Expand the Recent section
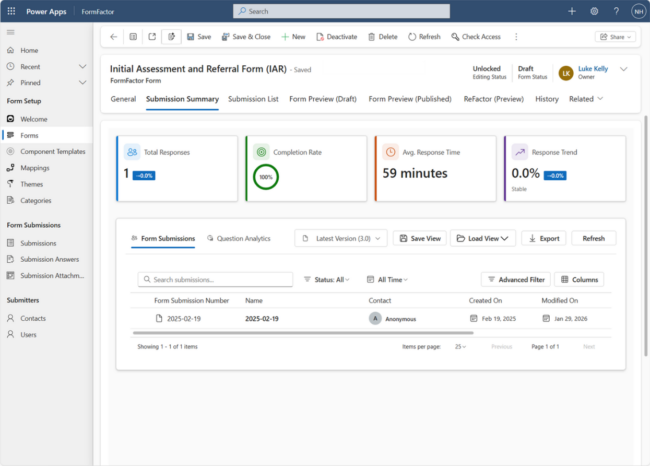Viewport: 650px width, 466px height. [x=82, y=66]
